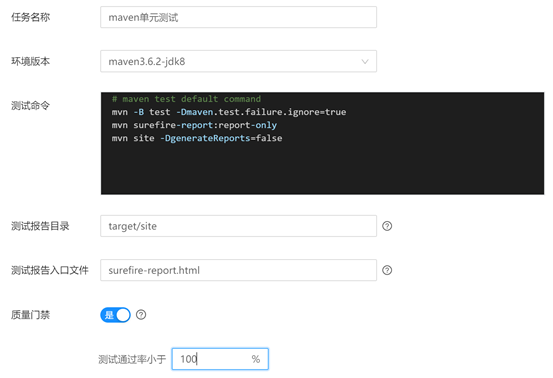Click the 环境版本 label
The image size is (553, 378).
(30, 61)
